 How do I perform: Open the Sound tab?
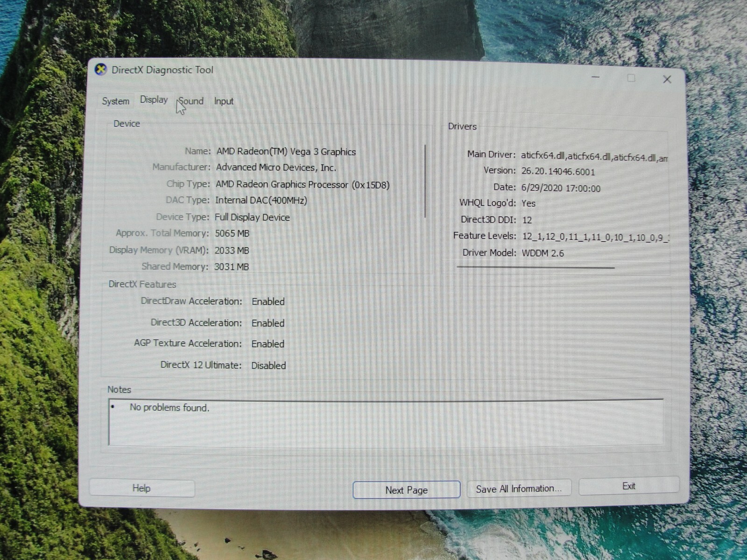pos(191,101)
